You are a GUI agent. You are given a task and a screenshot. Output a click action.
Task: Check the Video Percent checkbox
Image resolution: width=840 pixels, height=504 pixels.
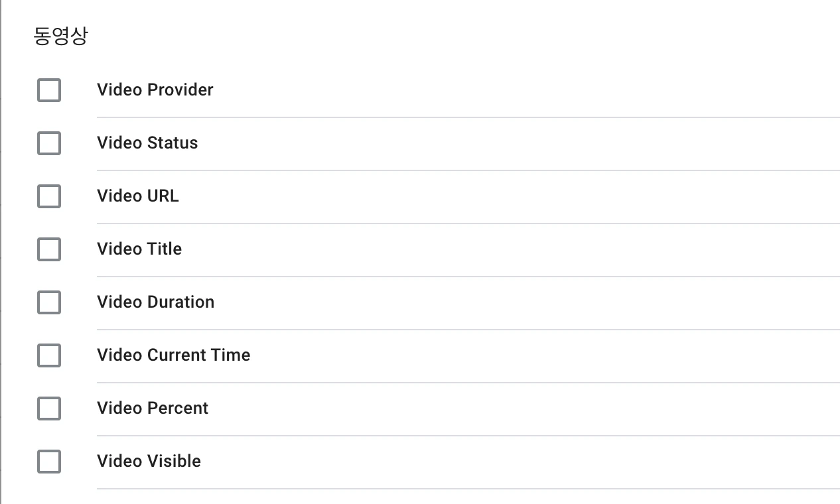(x=49, y=409)
